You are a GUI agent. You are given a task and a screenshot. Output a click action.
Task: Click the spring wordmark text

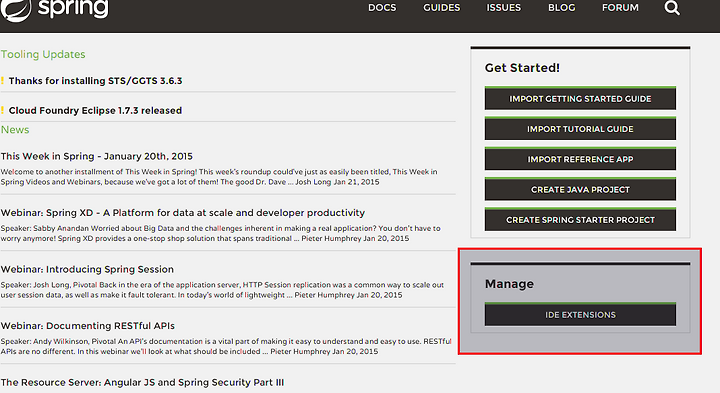(73, 8)
